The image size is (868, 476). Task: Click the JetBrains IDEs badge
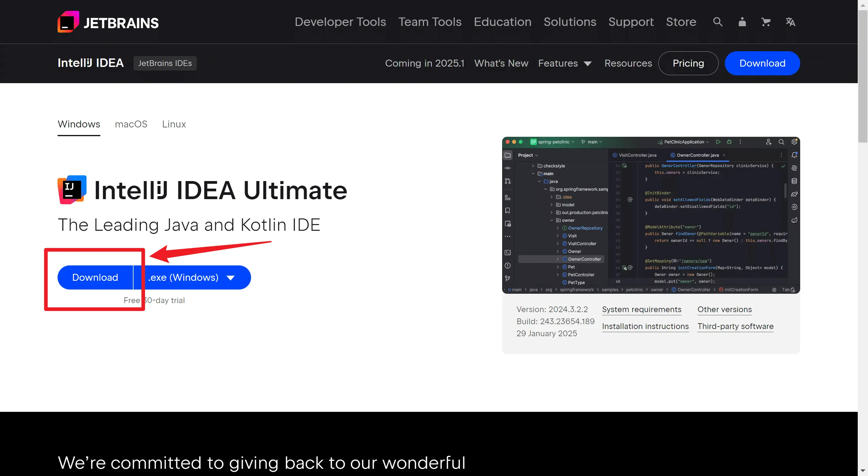pyautogui.click(x=165, y=63)
